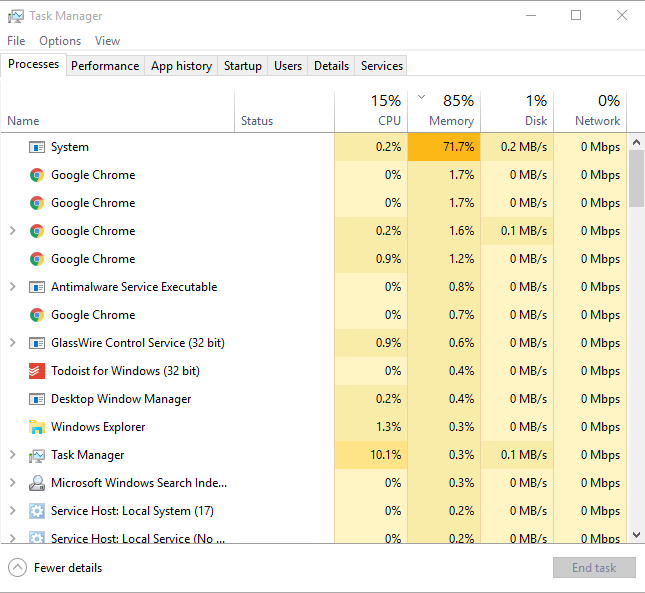
Task: Expand GlassWire Control Service group
Action: click(12, 343)
